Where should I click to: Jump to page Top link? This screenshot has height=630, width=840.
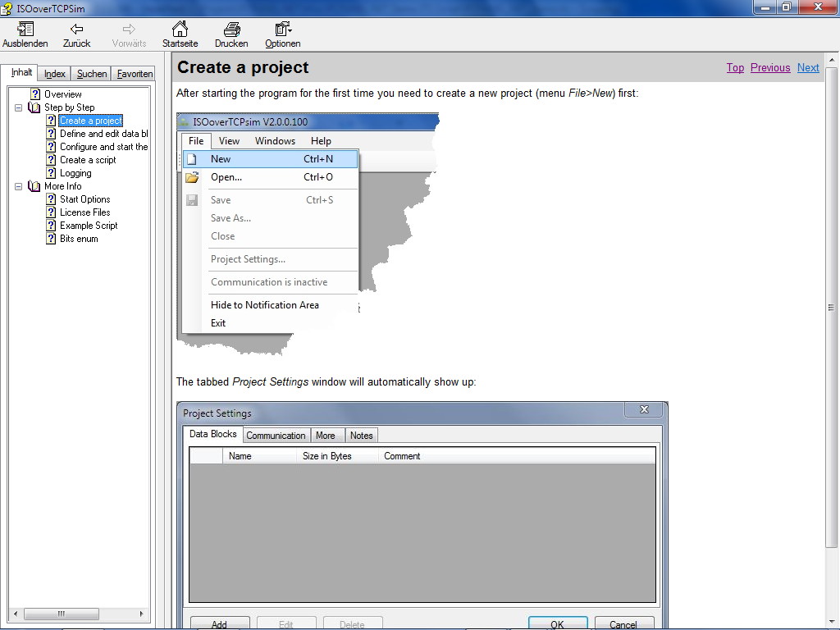click(x=735, y=68)
